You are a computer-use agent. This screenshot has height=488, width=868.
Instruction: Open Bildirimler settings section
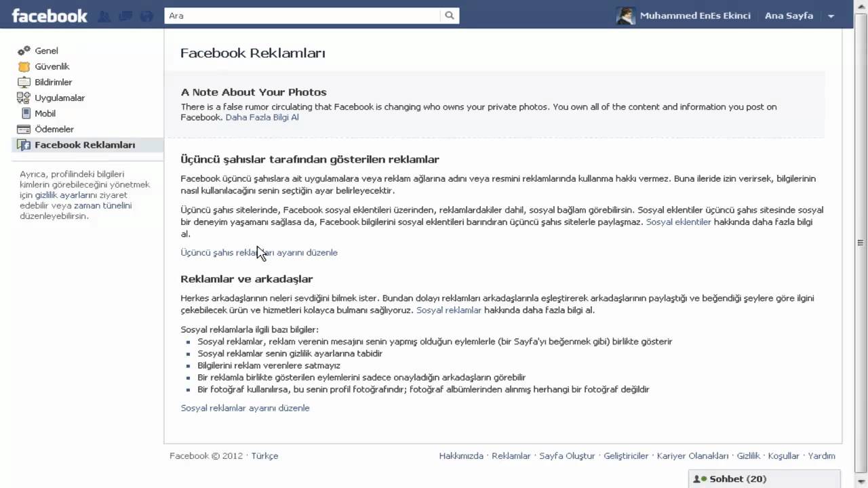54,82
